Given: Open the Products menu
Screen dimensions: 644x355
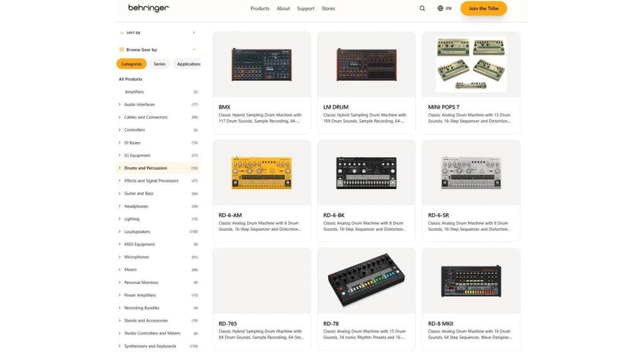Looking at the screenshot, I should 260,8.
